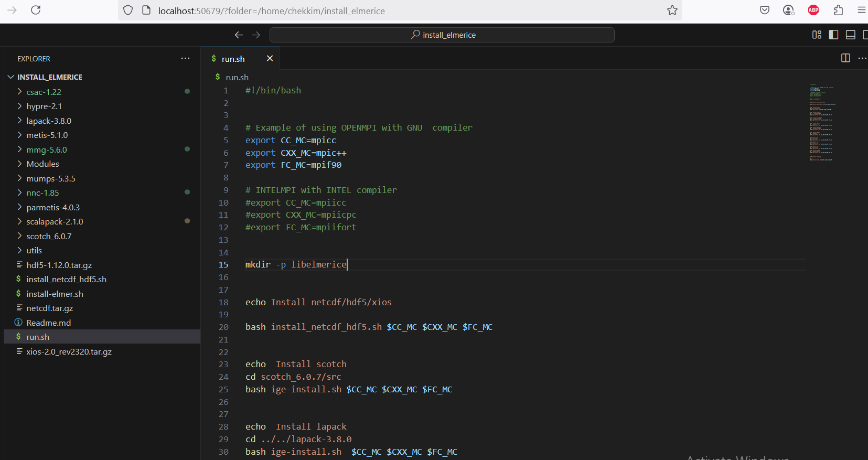
Task: Open the browser extensions puzzle icon
Action: (x=838, y=10)
